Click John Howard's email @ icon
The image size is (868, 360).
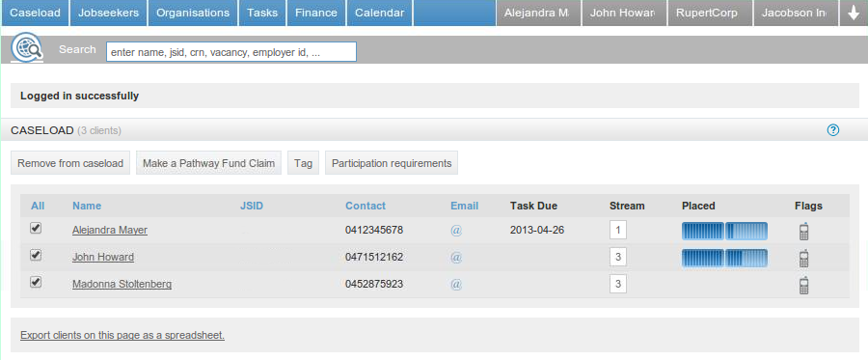456,258
